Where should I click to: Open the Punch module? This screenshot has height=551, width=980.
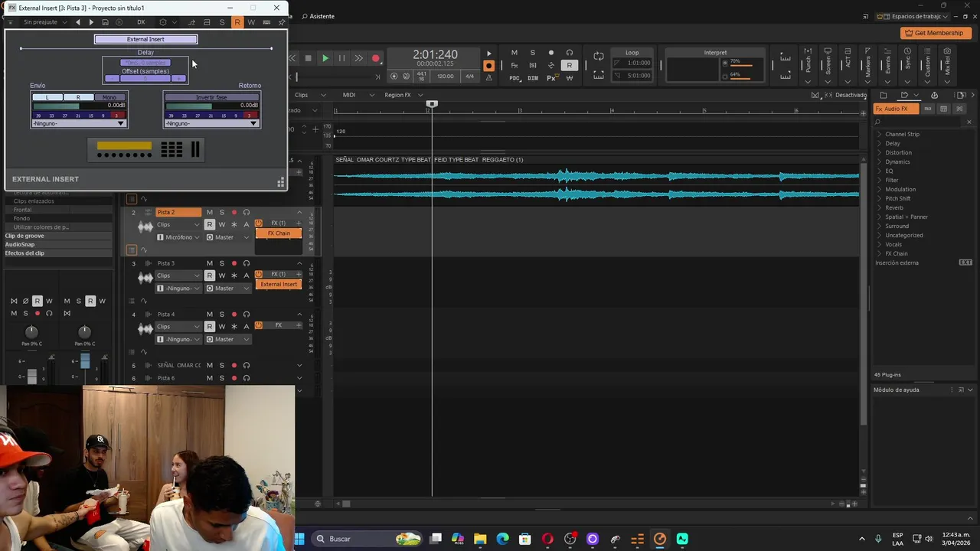tap(808, 64)
